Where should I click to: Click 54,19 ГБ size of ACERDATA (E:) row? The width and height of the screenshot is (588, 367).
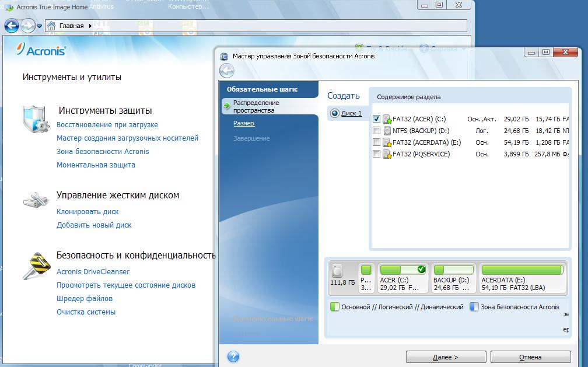[x=516, y=142]
